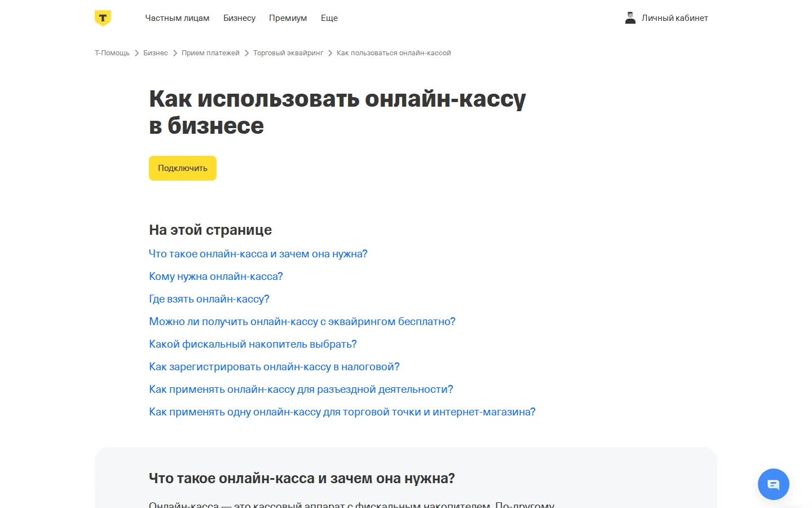Open the Частным лицам menu
The width and height of the screenshot is (812, 508).
[177, 18]
